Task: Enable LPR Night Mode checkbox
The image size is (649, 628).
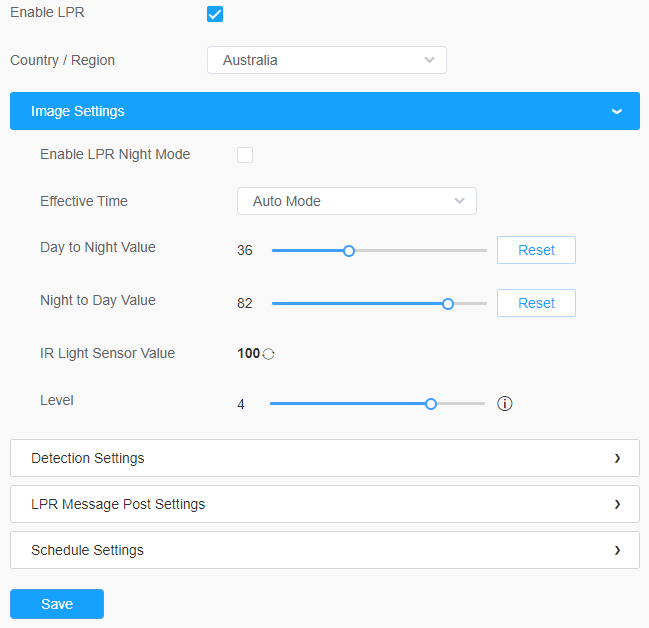Action: click(x=245, y=155)
